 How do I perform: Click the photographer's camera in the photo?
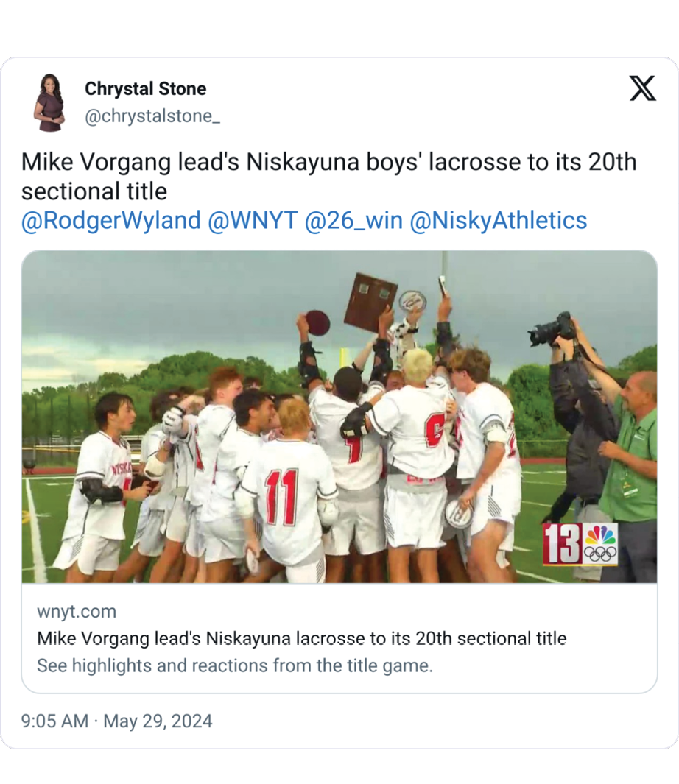click(551, 330)
